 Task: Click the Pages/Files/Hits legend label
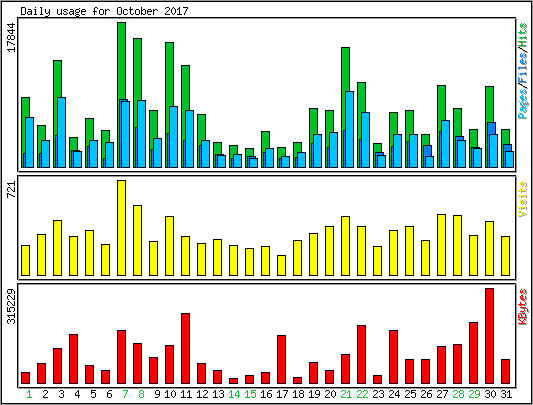(523, 70)
